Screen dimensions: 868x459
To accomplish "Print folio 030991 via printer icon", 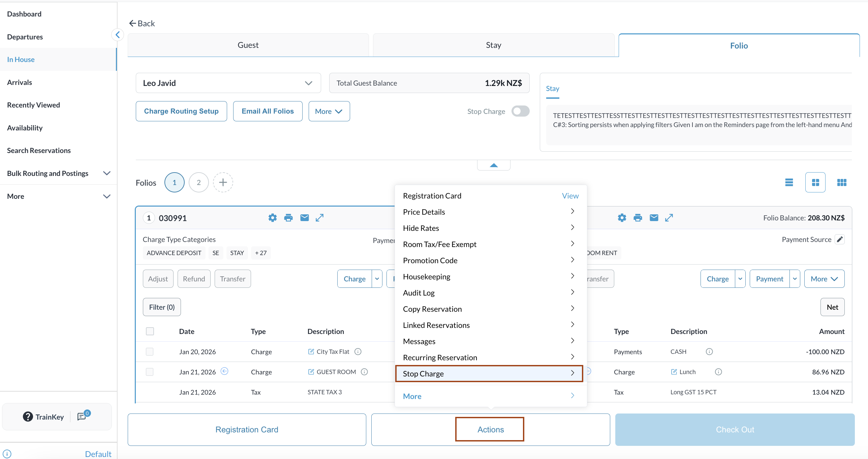I will 288,218.
